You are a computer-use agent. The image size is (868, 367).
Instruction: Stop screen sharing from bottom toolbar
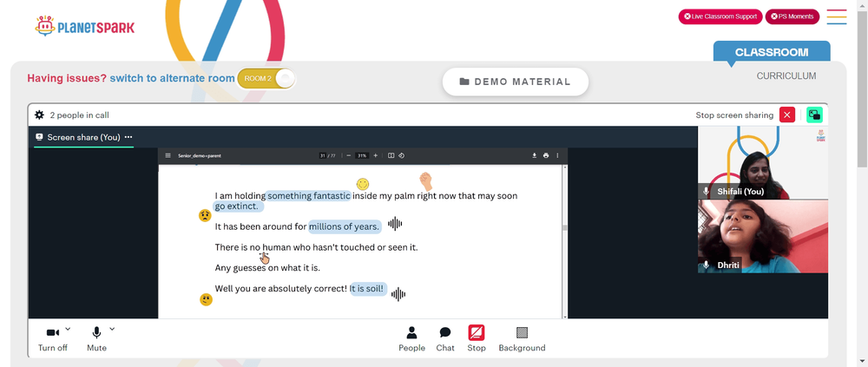tap(476, 338)
